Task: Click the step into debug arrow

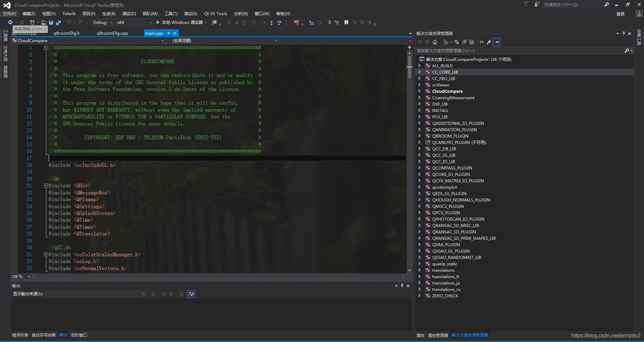Action: click(272, 23)
